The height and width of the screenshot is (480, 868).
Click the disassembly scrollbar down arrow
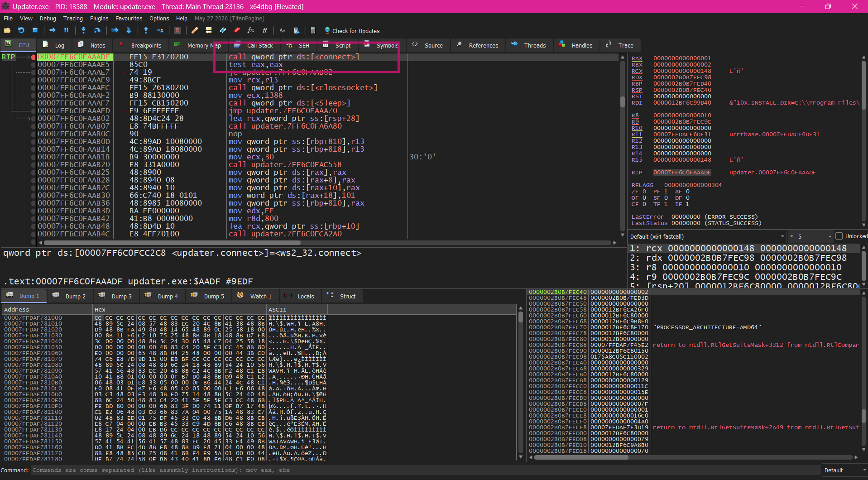tap(623, 235)
